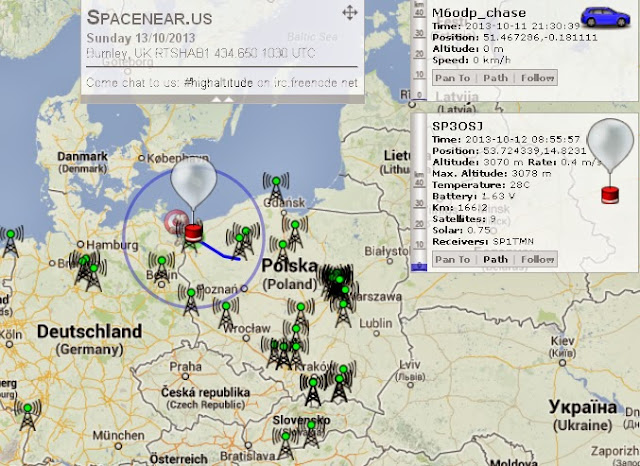Click Follow in the SP3OSJ panel
The image size is (640, 466).
tap(538, 260)
